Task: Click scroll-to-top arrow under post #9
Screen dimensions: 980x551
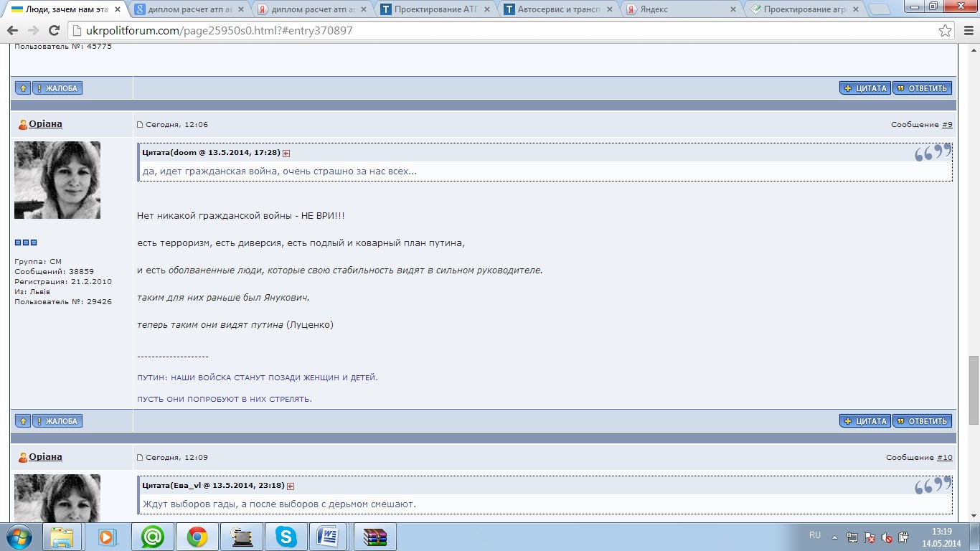Action: tap(23, 421)
